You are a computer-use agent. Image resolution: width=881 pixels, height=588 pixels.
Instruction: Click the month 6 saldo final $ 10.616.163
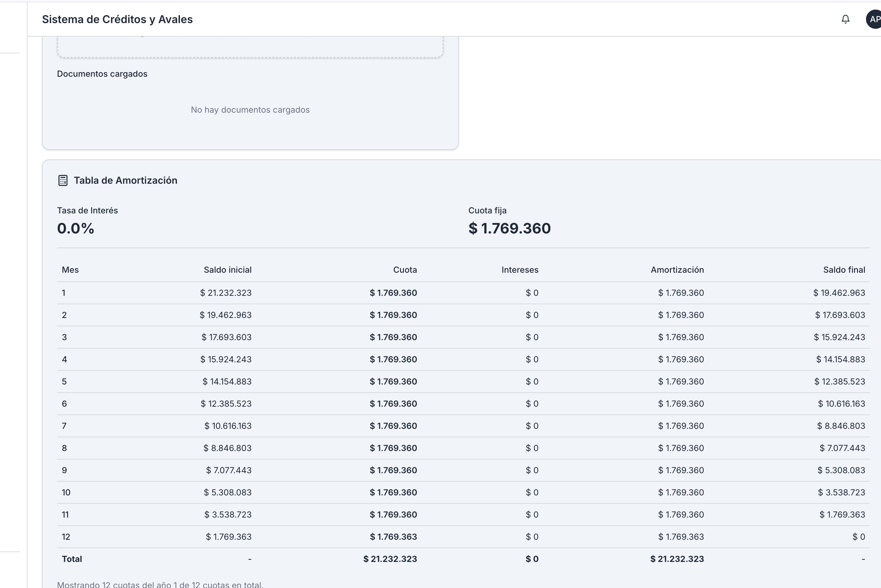[x=841, y=403]
